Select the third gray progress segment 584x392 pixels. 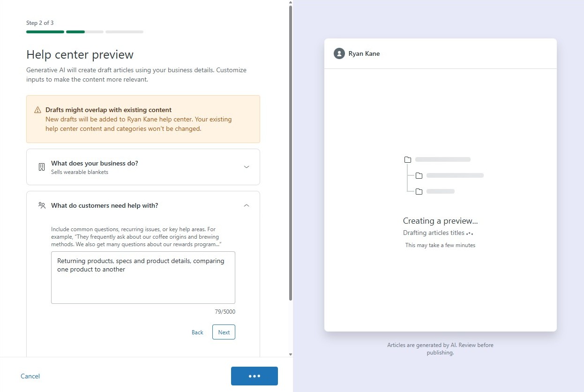click(124, 31)
